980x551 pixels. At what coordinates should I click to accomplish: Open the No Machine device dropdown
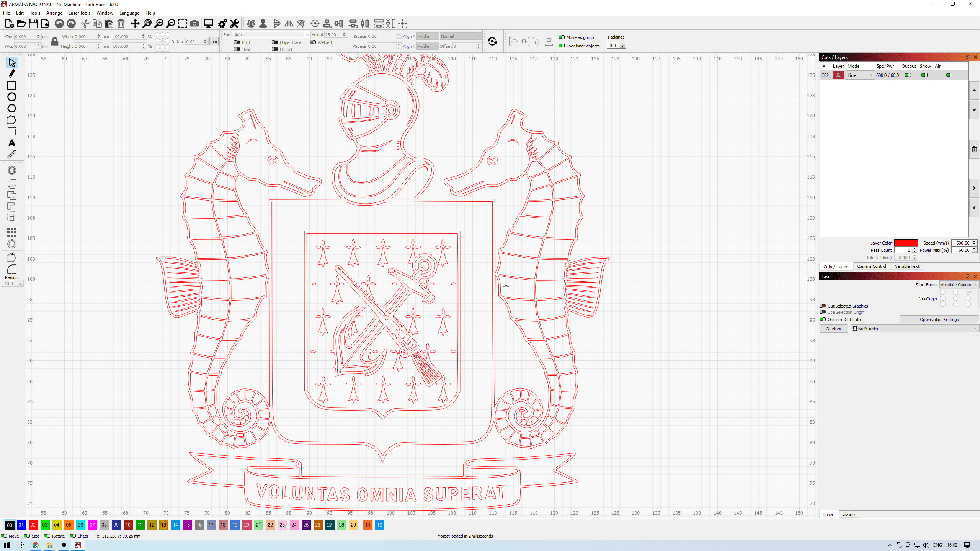pos(915,329)
